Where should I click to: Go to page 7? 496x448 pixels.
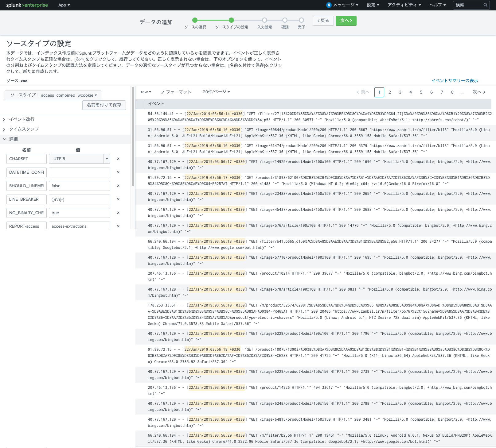pos(442,92)
